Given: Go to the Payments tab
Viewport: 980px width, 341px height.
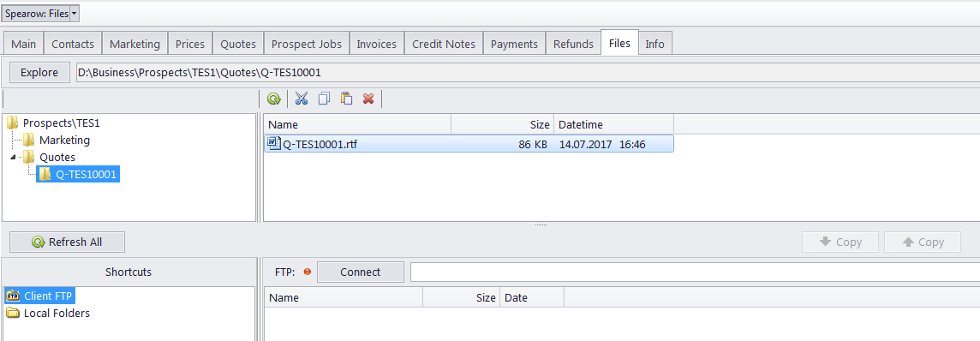Looking at the screenshot, I should (x=514, y=44).
